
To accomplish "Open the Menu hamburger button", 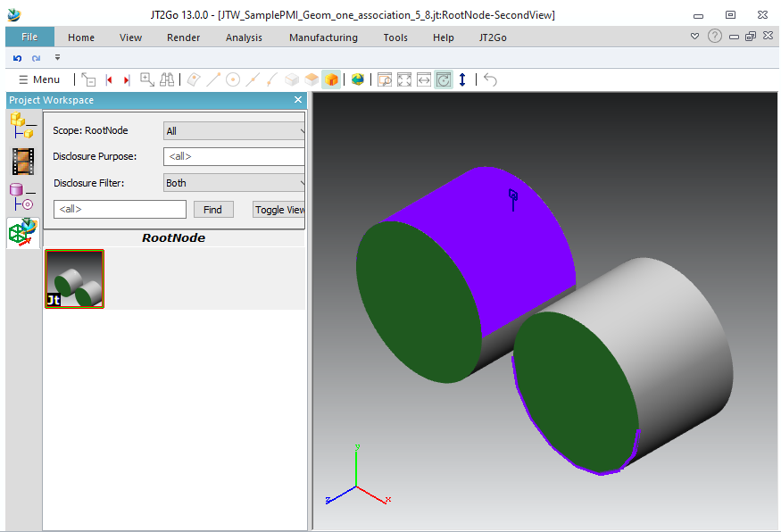I will [39, 79].
